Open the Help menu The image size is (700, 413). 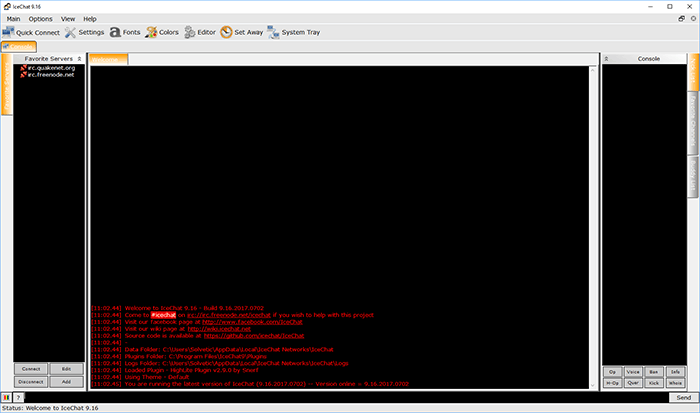pos(90,19)
